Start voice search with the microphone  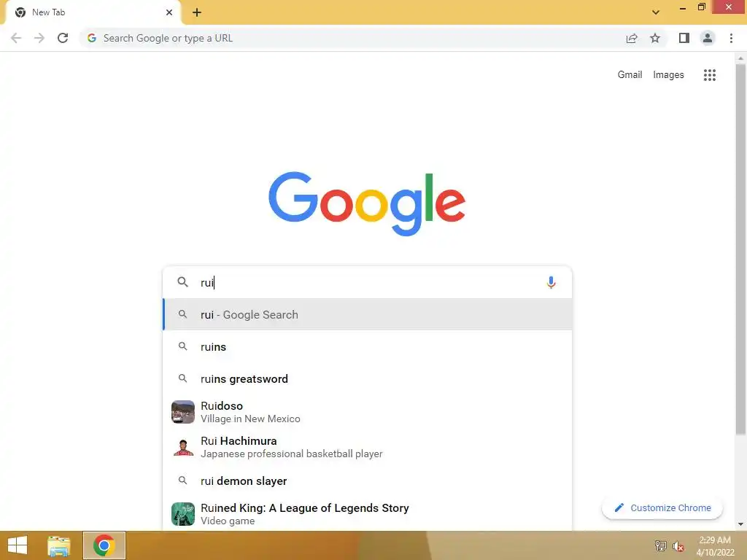[551, 282]
